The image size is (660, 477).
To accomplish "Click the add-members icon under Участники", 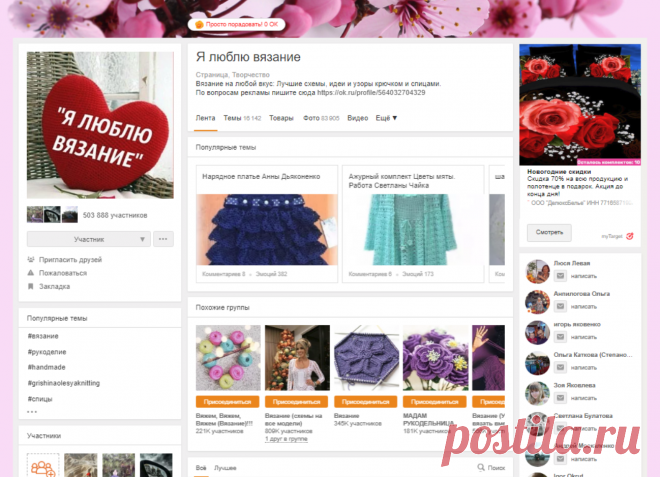I will pos(43,465).
